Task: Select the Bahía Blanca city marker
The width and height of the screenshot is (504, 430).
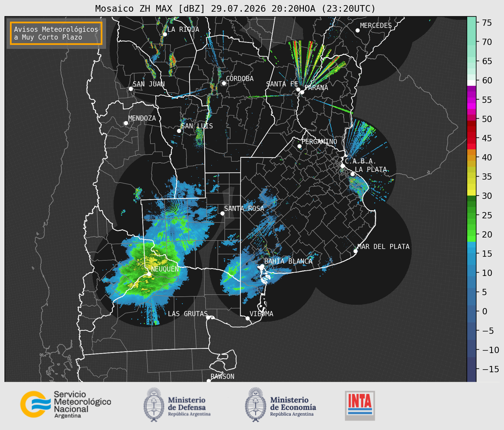Action: coord(262,266)
